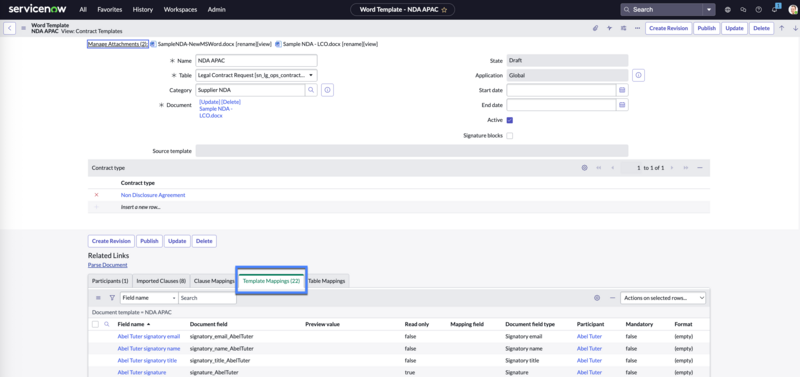Screen dimensions: 800x377
Task: Click the gear icon in Template Mappings list
Action: 597,298
